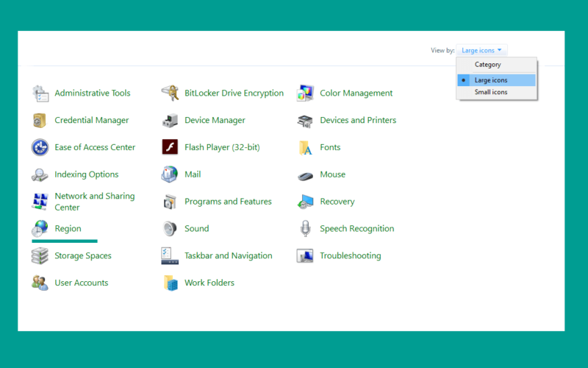This screenshot has width=588, height=368.
Task: Open the Troubleshooting text link
Action: click(x=351, y=255)
